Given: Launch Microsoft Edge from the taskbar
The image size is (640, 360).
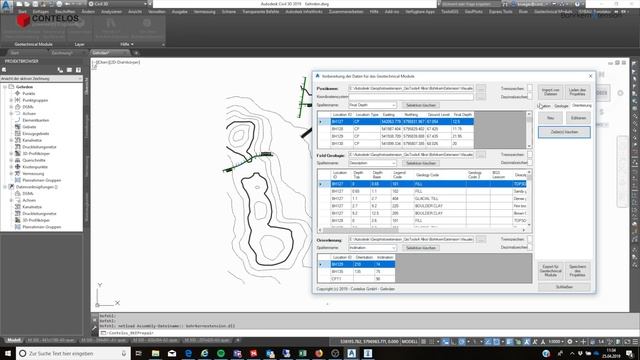Looking at the screenshot, I should pos(188,353).
